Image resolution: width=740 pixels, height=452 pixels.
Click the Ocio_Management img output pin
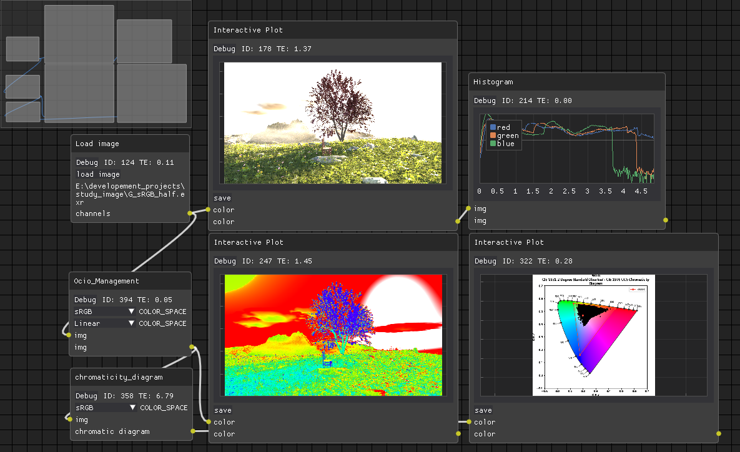tap(192, 347)
